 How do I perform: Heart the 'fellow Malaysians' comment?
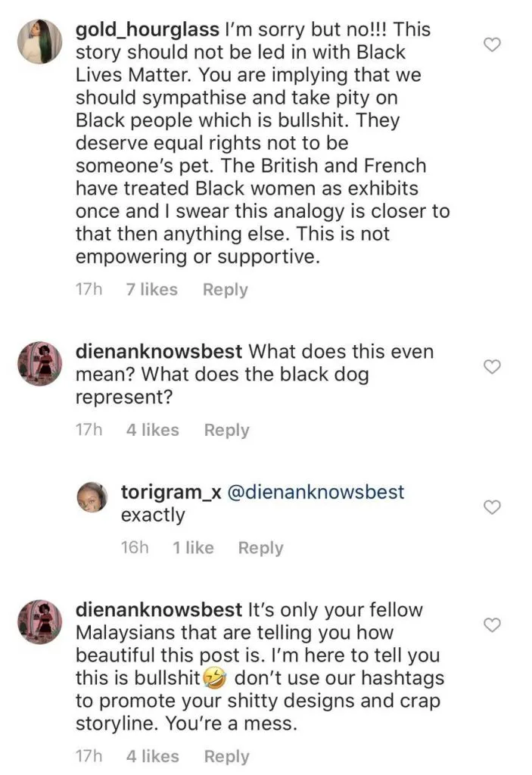tap(492, 624)
